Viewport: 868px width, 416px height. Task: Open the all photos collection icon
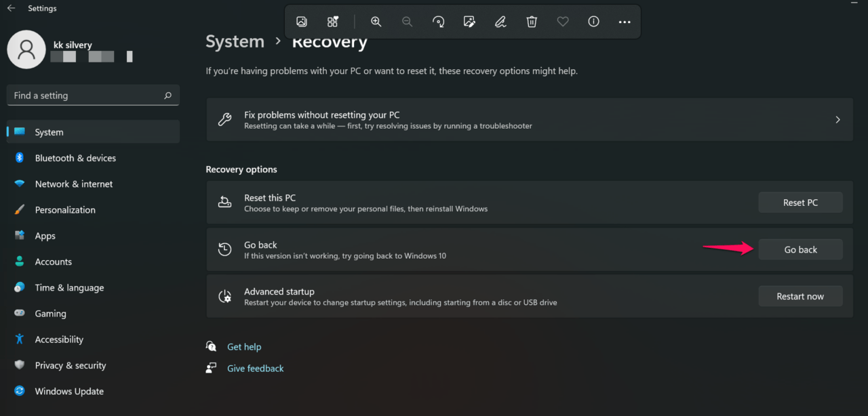[332, 22]
